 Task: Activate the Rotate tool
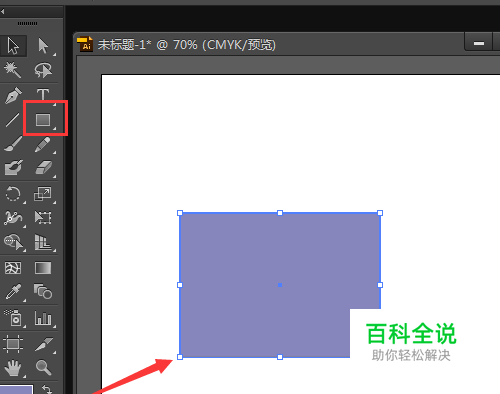click(x=13, y=194)
